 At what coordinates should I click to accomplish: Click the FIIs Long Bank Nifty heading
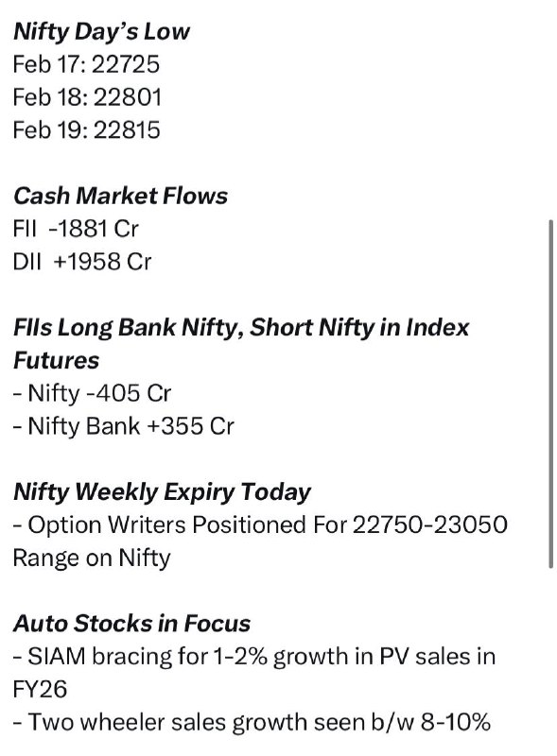click(241, 327)
